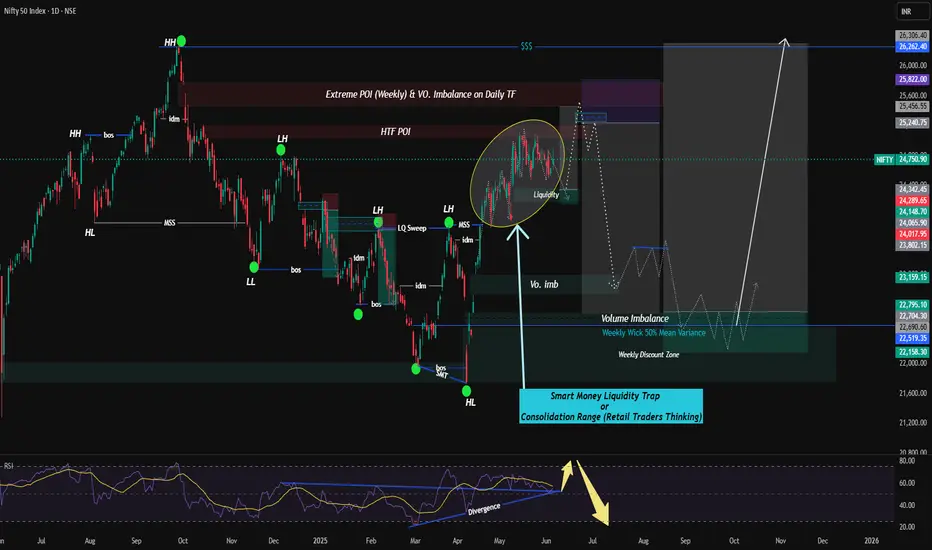Select the HTF POI zone label
The width and height of the screenshot is (932, 550).
pos(395,131)
